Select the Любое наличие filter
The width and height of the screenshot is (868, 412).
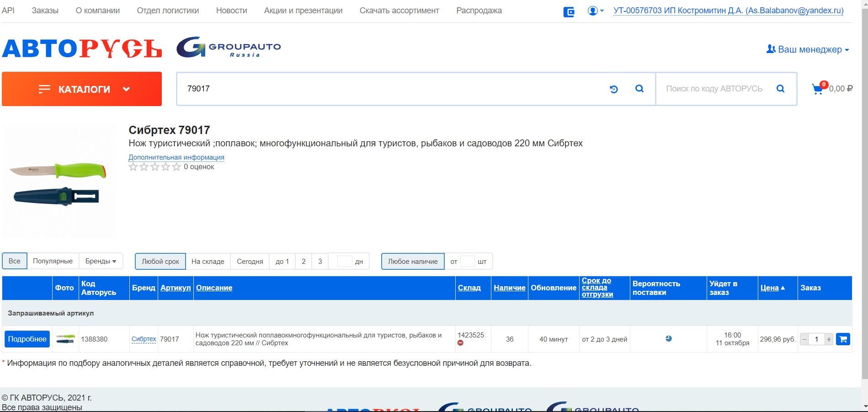point(413,262)
